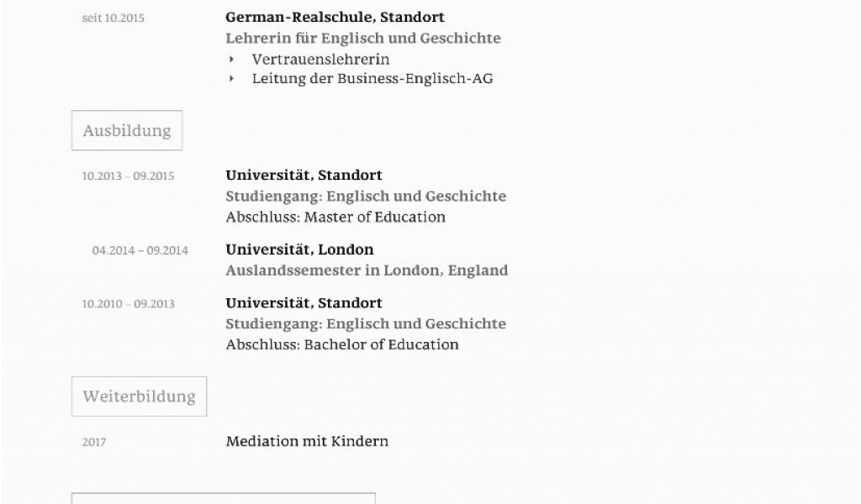This screenshot has width=861, height=504.
Task: Click the date range 10.2013 – 09.2015
Action: 128,176
